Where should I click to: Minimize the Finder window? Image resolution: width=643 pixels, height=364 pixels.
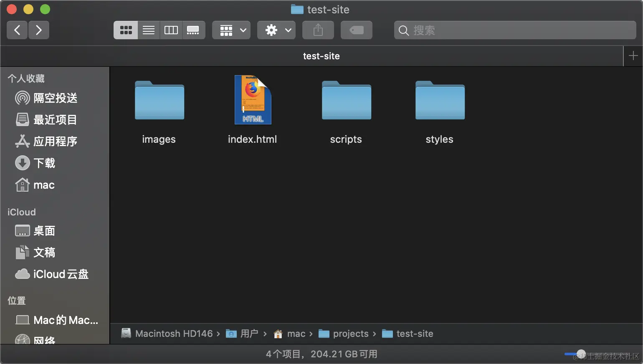[28, 9]
